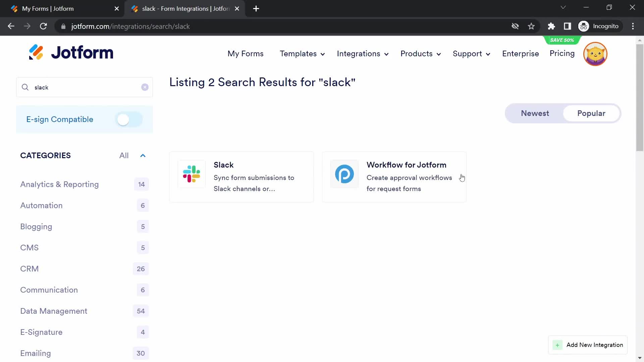644x362 pixels.
Task: Click the page vertical scrollbar thumb
Action: coord(640,97)
